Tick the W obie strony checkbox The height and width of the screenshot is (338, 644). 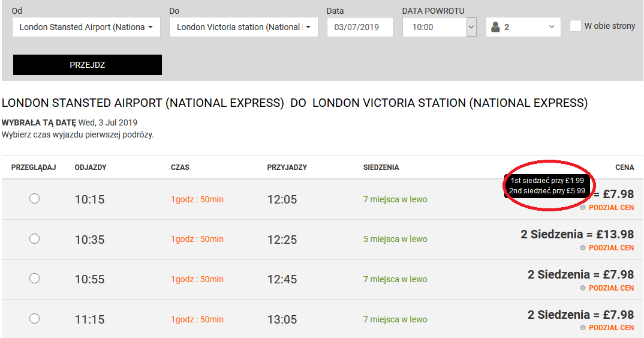pos(576,26)
